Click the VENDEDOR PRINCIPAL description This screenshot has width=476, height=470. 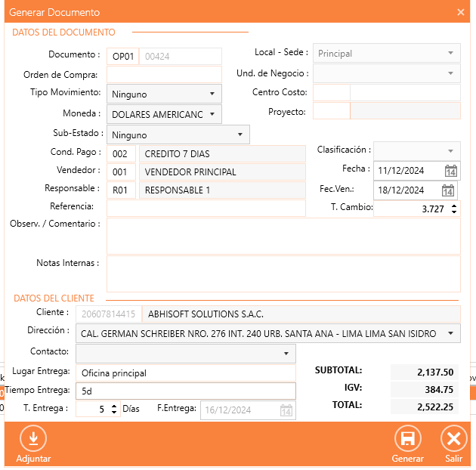click(223, 172)
